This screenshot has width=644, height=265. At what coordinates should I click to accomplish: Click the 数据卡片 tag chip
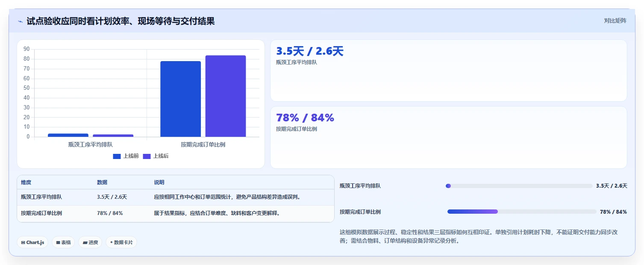click(121, 242)
